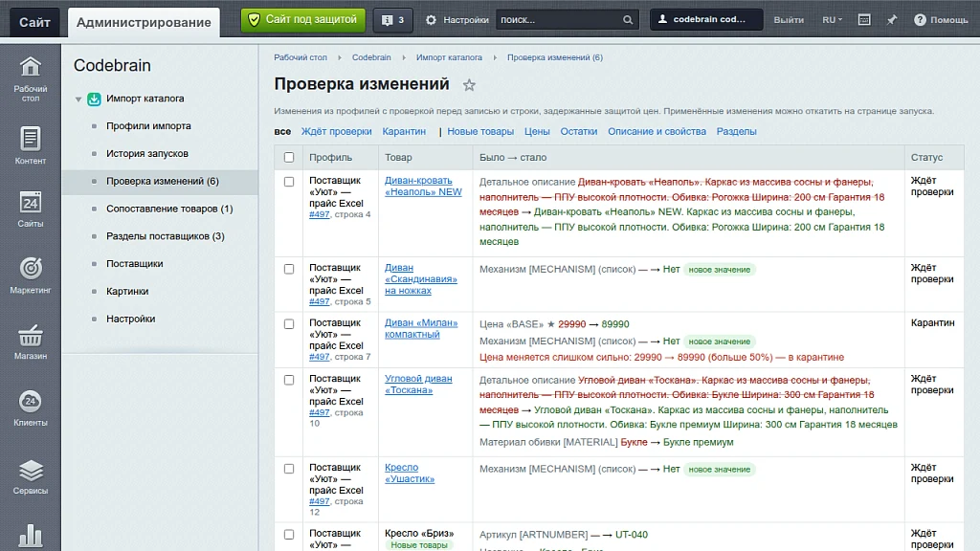This screenshot has width=980, height=551.
Task: Open the Контент sidebar section
Action: pyautogui.click(x=30, y=145)
